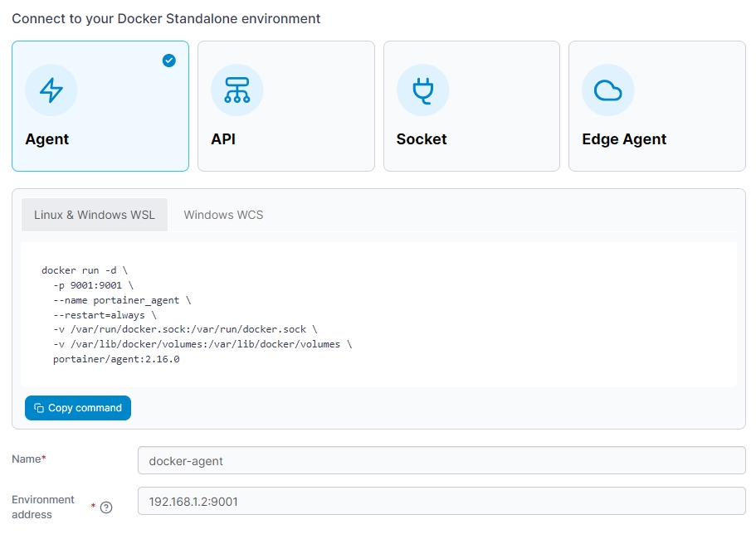Screen dimensions: 756x534
Task: Select the Agent label text
Action: [47, 139]
